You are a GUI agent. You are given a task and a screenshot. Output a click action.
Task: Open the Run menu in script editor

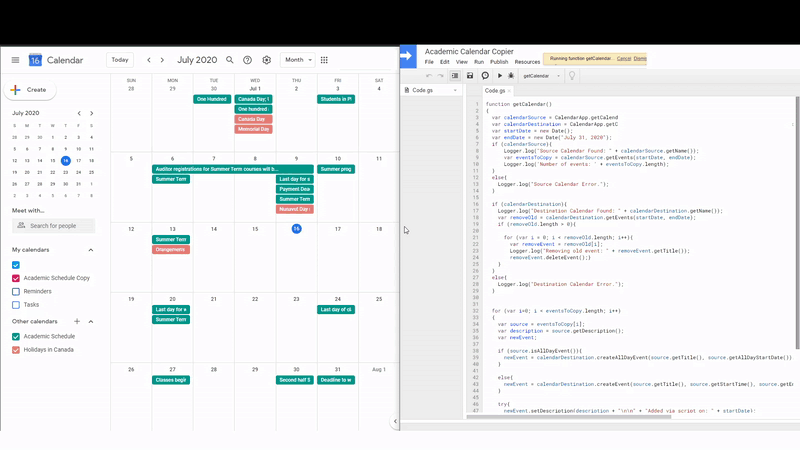tap(479, 62)
